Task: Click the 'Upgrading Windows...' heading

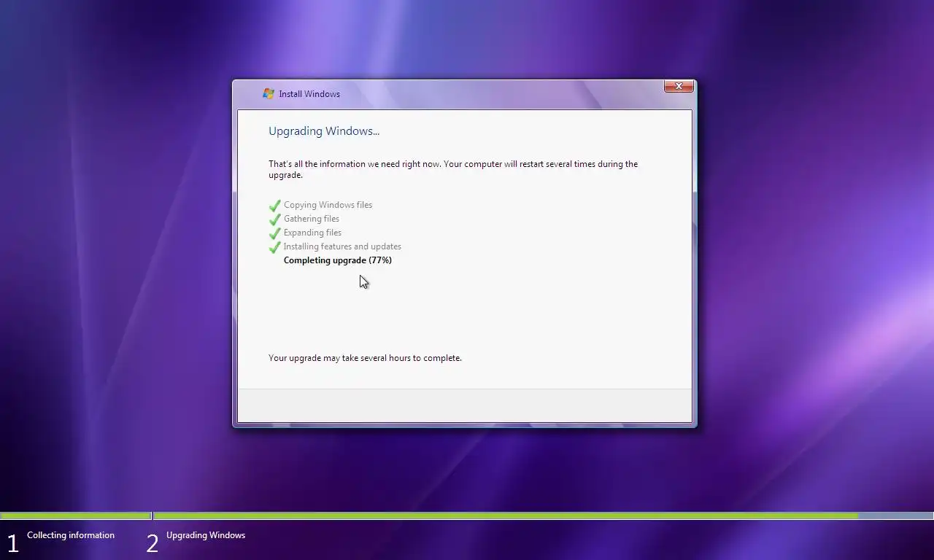Action: coord(324,131)
